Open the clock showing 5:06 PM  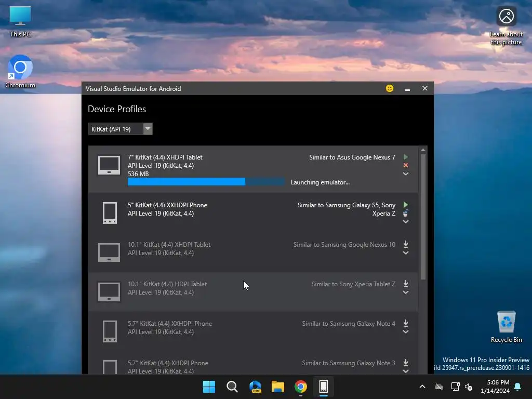tap(495, 387)
